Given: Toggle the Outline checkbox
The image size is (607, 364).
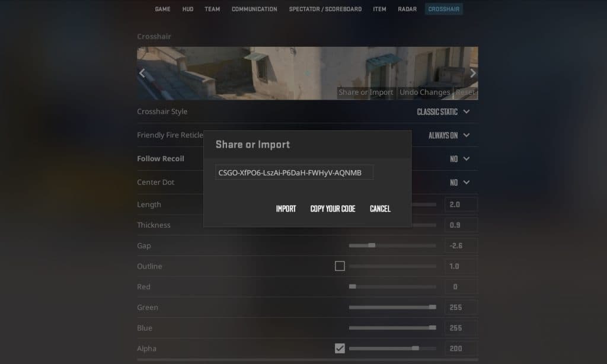Looking at the screenshot, I should point(340,266).
